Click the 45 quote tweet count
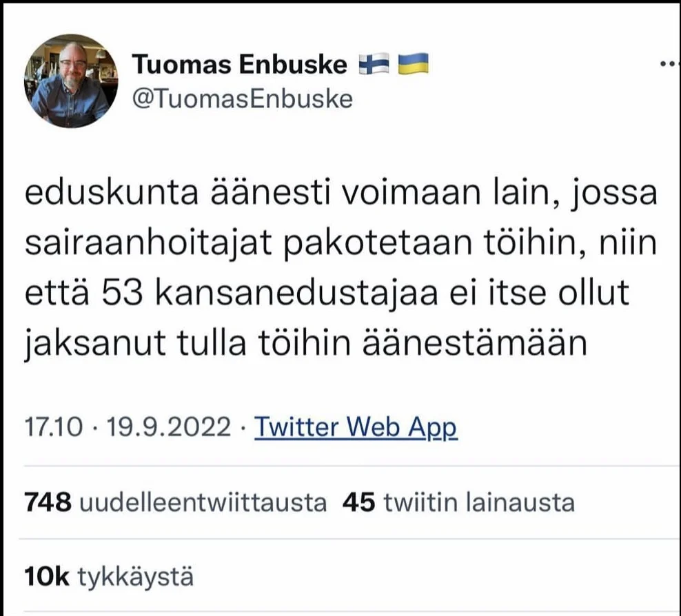The width and height of the screenshot is (681, 616). tap(358, 502)
